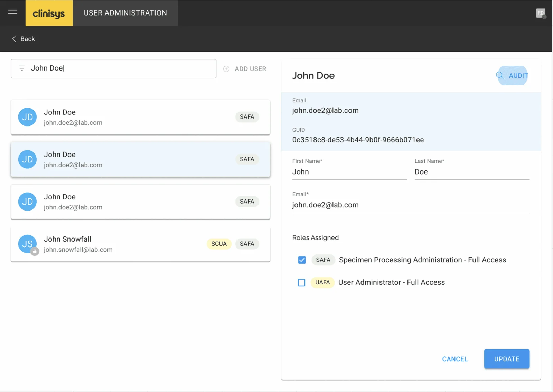Click the ADD USER button
This screenshot has height=392, width=553.
coord(245,69)
